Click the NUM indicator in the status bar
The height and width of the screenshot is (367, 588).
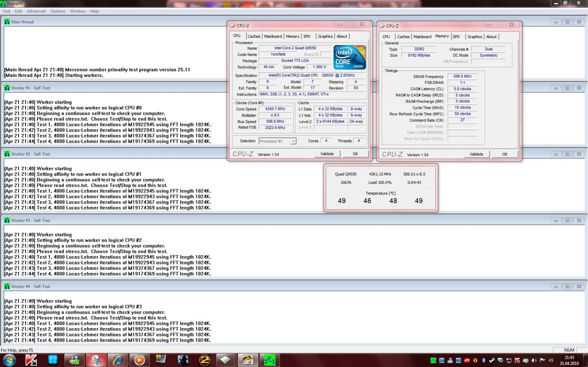pyautogui.click(x=569, y=350)
